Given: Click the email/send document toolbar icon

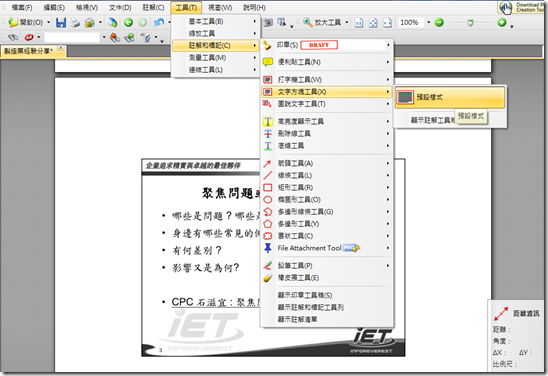Looking at the screenshot, I should (89, 23).
